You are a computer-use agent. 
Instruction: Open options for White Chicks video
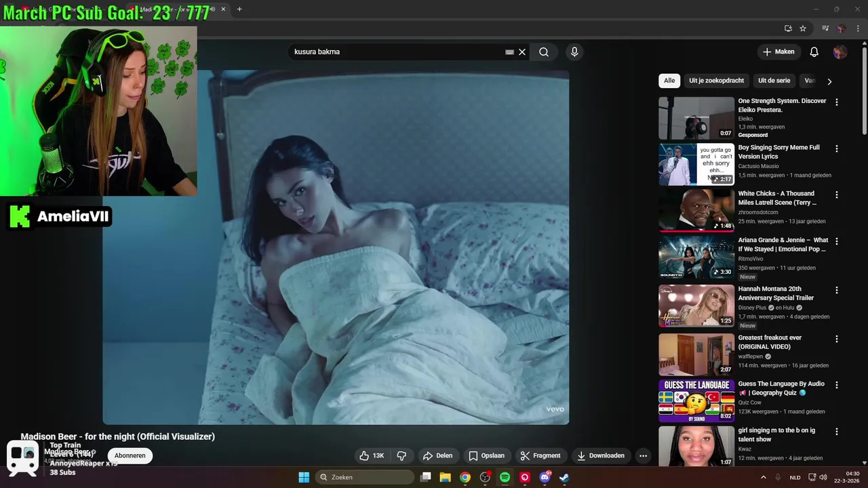pyautogui.click(x=837, y=195)
